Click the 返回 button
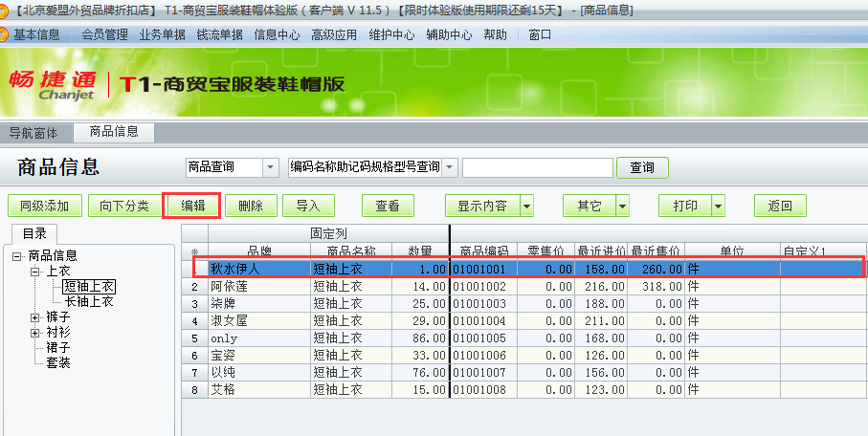This screenshot has height=436, width=868. click(780, 206)
